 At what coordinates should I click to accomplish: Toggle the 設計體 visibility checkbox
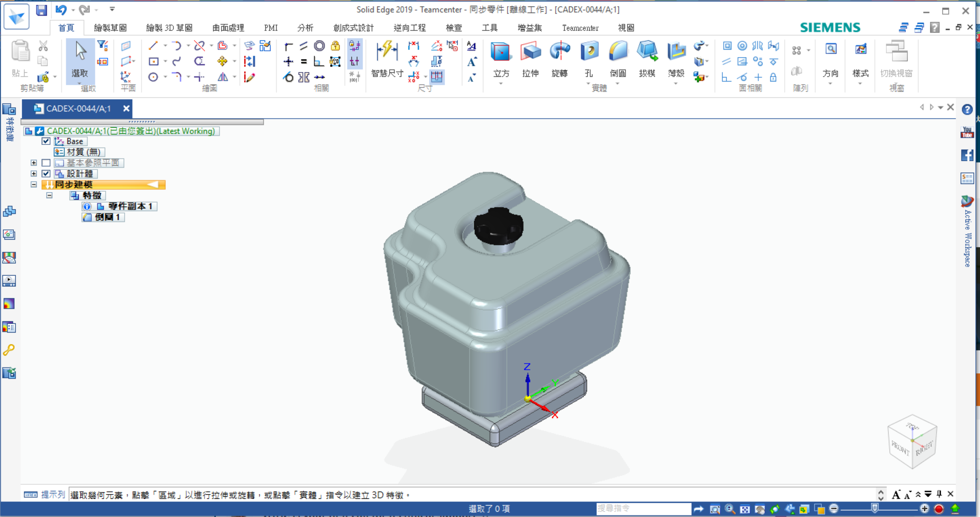point(46,174)
